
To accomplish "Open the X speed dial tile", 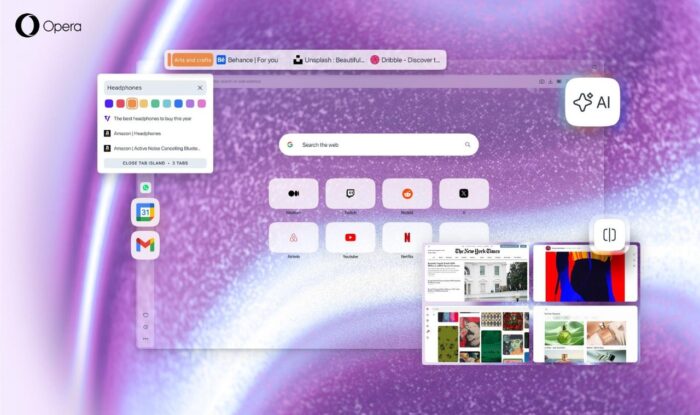I will point(464,193).
